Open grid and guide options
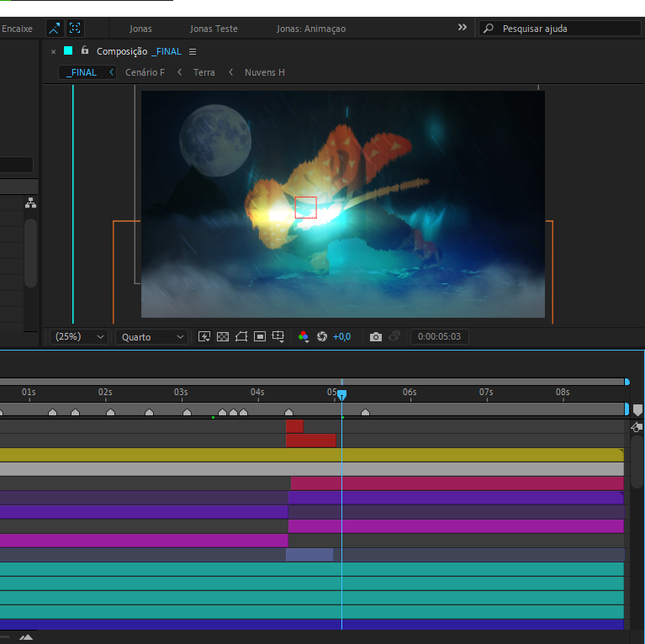645x644 pixels. click(278, 336)
